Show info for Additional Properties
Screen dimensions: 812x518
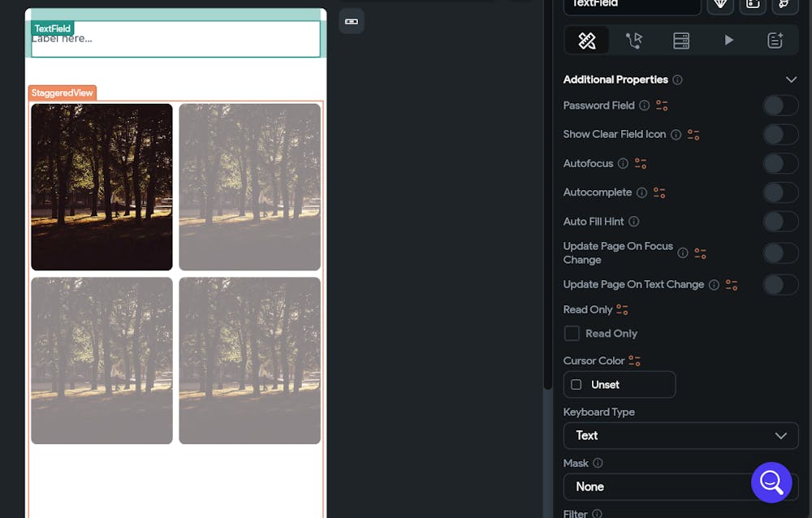[x=677, y=80]
